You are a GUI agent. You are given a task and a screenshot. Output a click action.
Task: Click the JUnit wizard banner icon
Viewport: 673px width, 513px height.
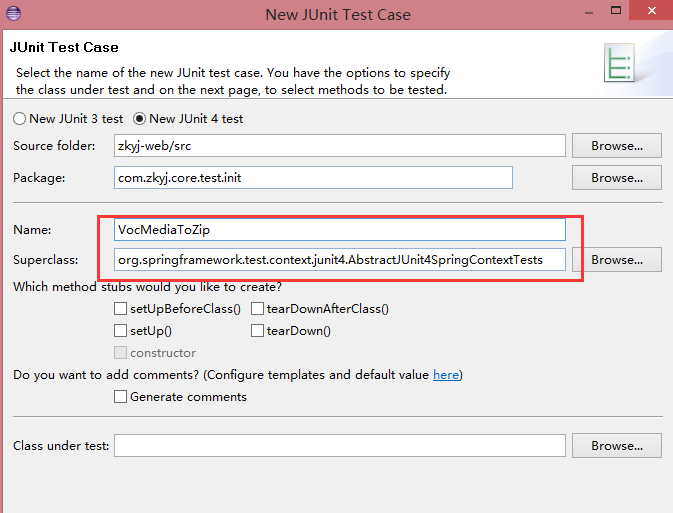620,64
